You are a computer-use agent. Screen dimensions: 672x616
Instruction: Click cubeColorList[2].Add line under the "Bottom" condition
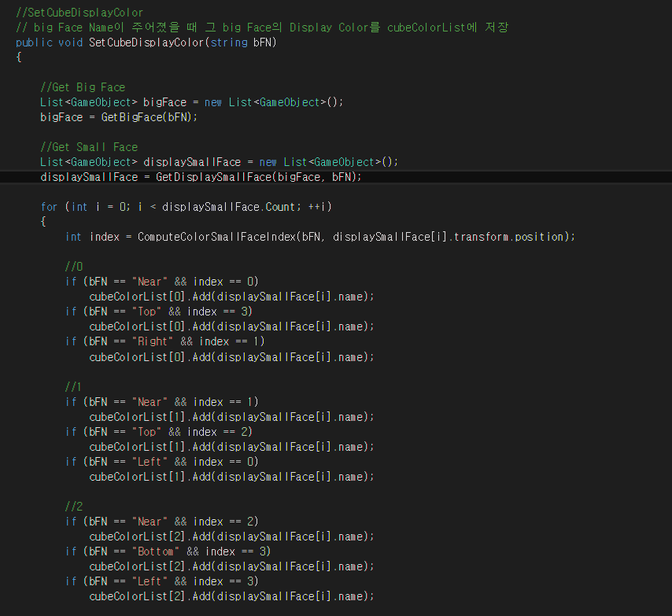pyautogui.click(x=231, y=566)
